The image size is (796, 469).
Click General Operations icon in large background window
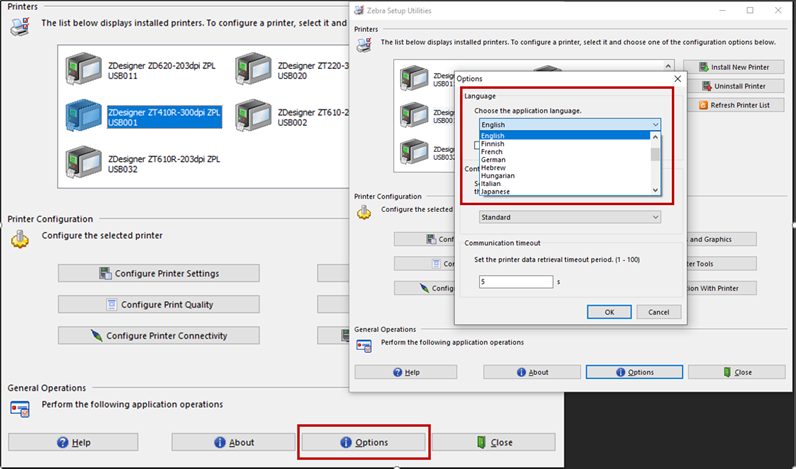20,409
